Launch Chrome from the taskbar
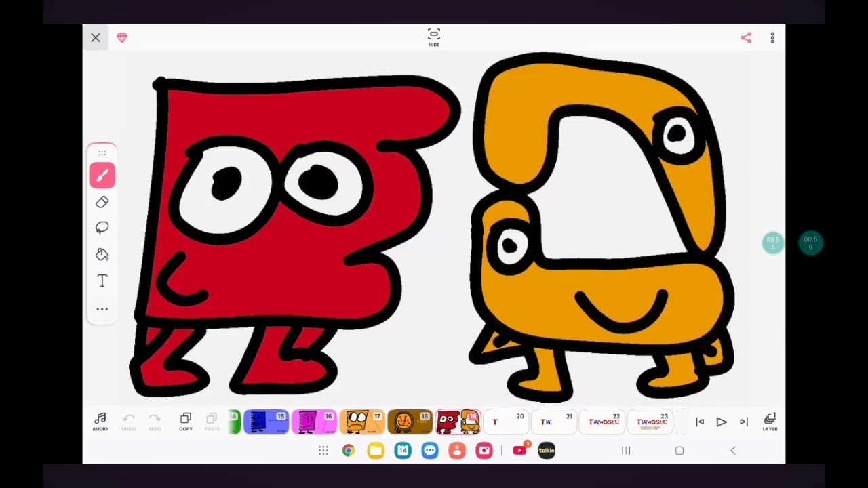The width and height of the screenshot is (868, 488). pyautogui.click(x=348, y=451)
